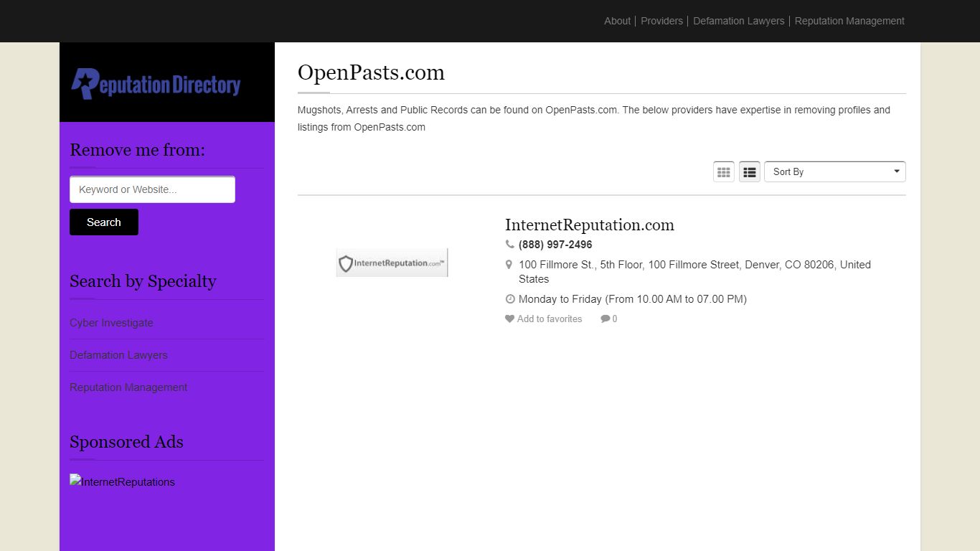Click the Mugshots, Arrests description paragraph
Viewport: 980px width, 551px height.
point(594,118)
